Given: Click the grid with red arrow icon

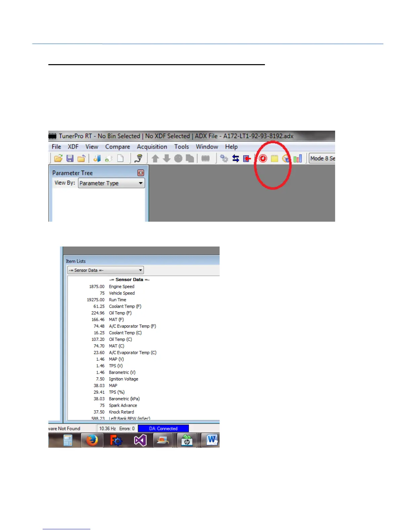Looking at the screenshot, I should 247,159.
